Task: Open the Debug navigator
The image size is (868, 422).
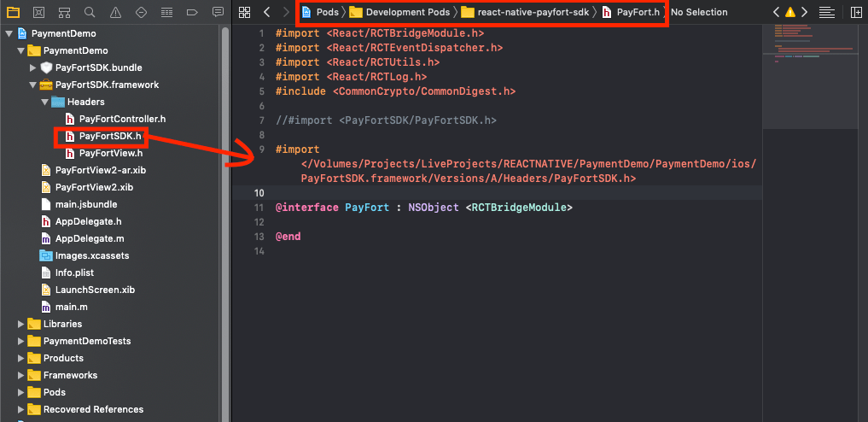Action: click(x=166, y=12)
